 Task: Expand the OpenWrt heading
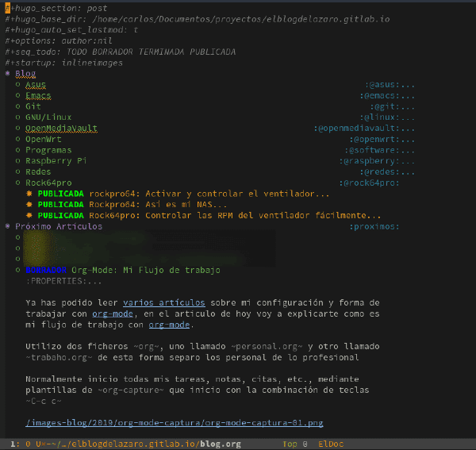(44, 140)
